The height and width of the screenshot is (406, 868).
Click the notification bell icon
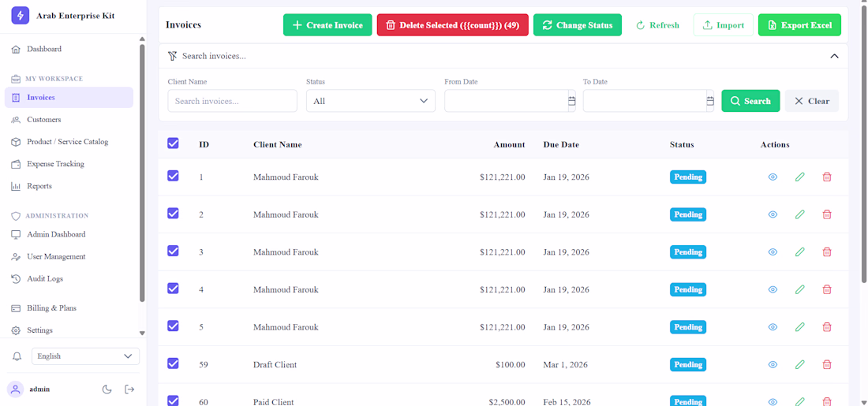(x=16, y=356)
